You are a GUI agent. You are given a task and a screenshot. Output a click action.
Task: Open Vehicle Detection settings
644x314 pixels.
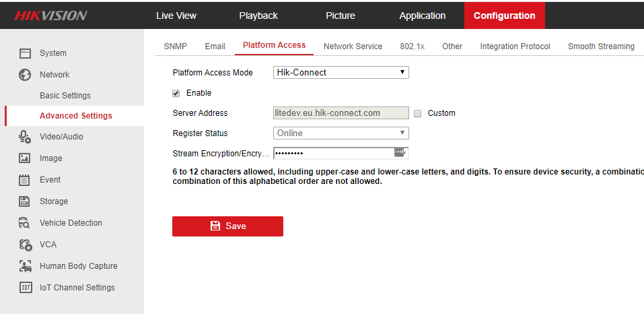tap(71, 223)
